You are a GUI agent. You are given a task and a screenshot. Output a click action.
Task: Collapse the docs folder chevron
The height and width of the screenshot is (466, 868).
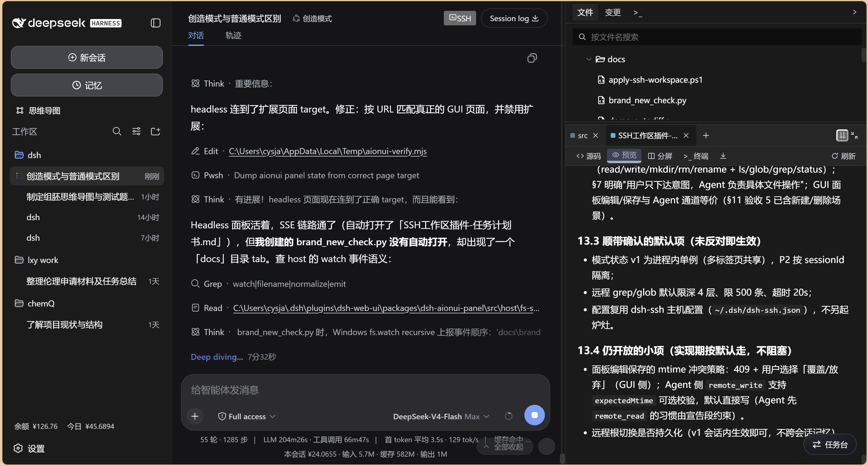click(x=588, y=59)
